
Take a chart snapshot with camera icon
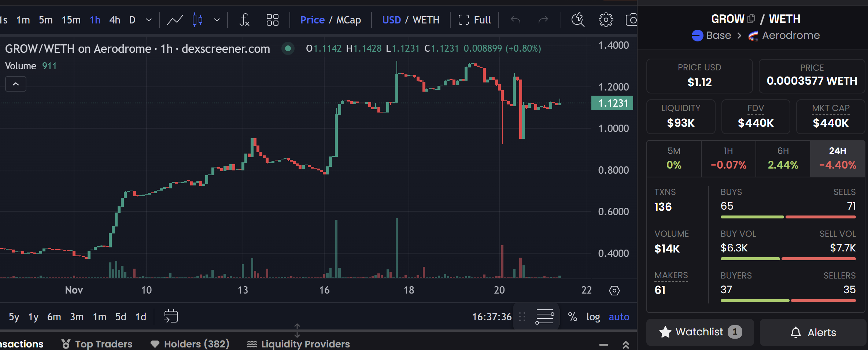click(631, 20)
